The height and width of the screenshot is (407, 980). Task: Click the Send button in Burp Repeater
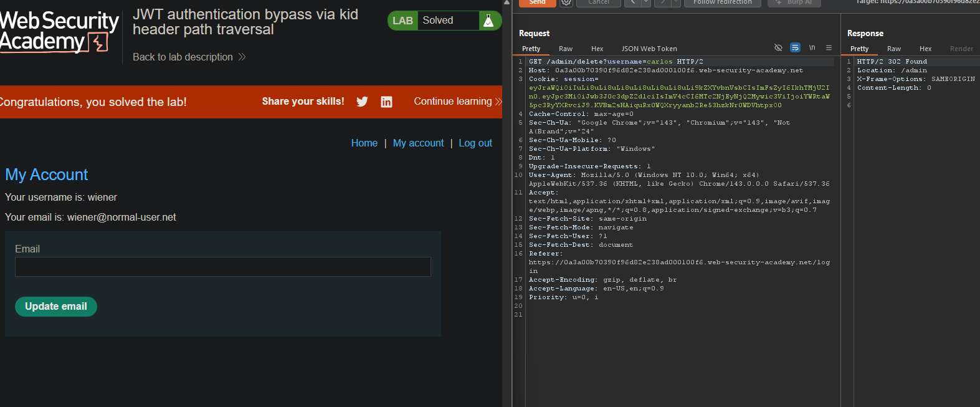[537, 2]
